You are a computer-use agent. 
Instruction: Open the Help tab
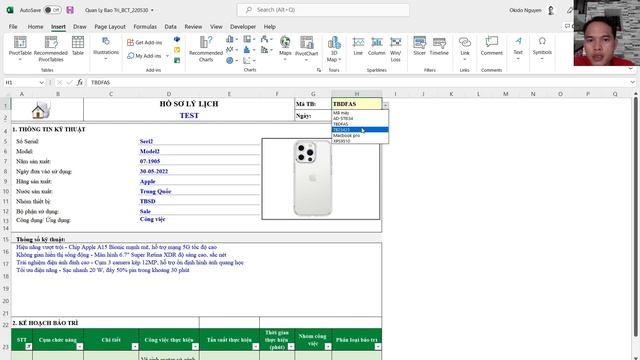pos(269,27)
